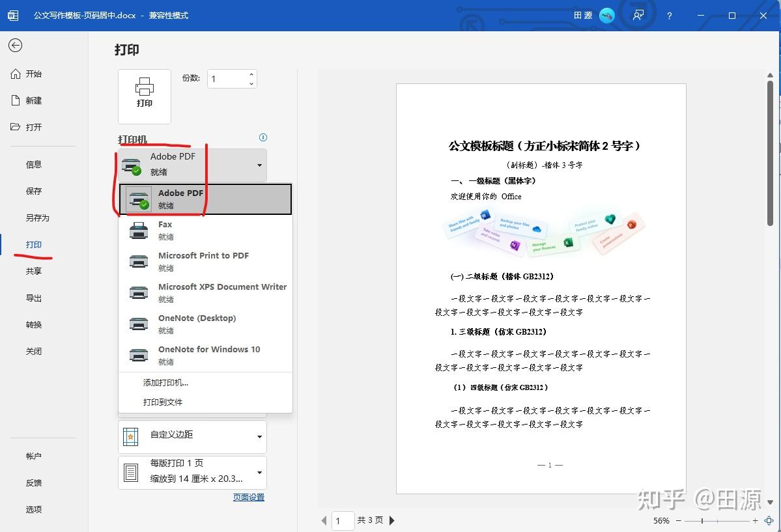Click the large 打印 (Print) button icon
The image size is (781, 532).
click(x=144, y=96)
